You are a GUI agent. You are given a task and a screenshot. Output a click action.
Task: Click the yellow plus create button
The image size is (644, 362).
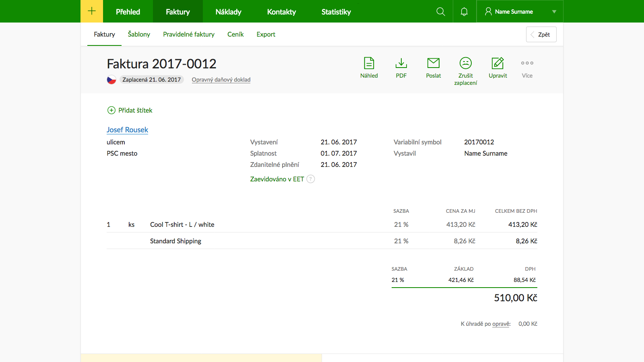click(x=92, y=11)
